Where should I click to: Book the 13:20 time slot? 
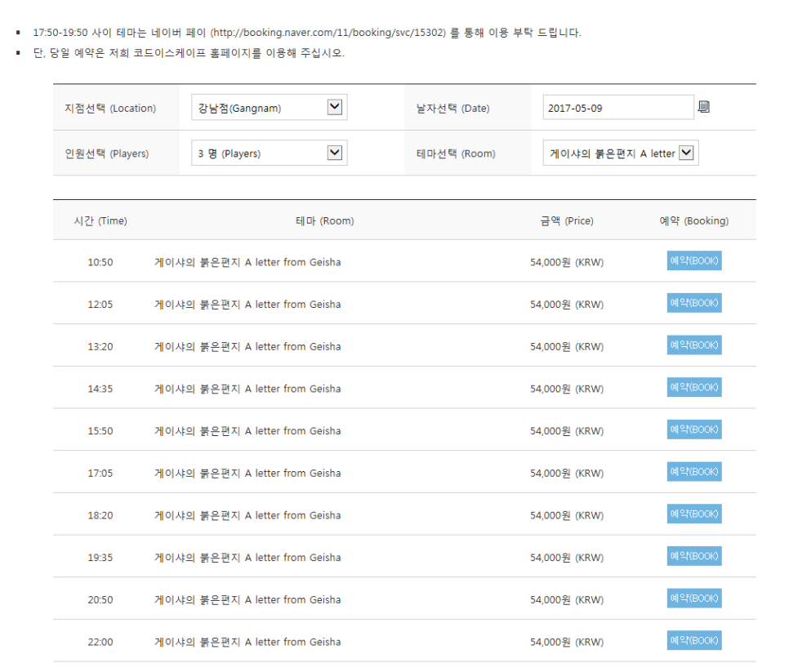(x=694, y=345)
